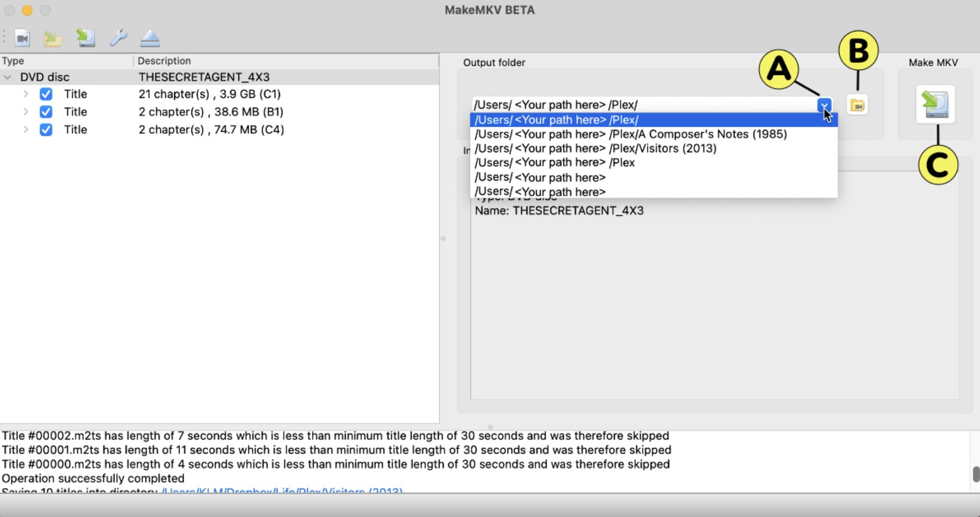Choose Plex/Visitors (2013) path
980x517 pixels.
pyautogui.click(x=654, y=148)
